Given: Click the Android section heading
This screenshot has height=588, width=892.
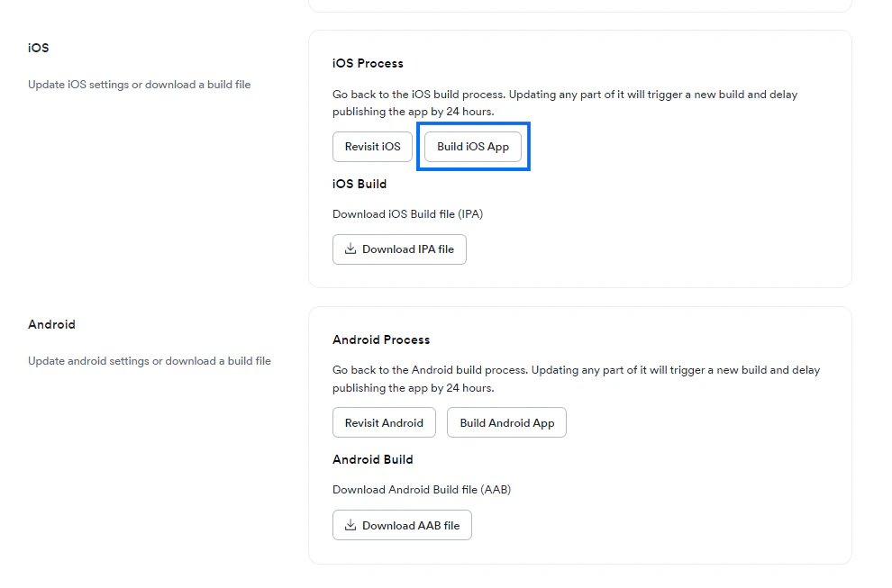Looking at the screenshot, I should [x=51, y=324].
